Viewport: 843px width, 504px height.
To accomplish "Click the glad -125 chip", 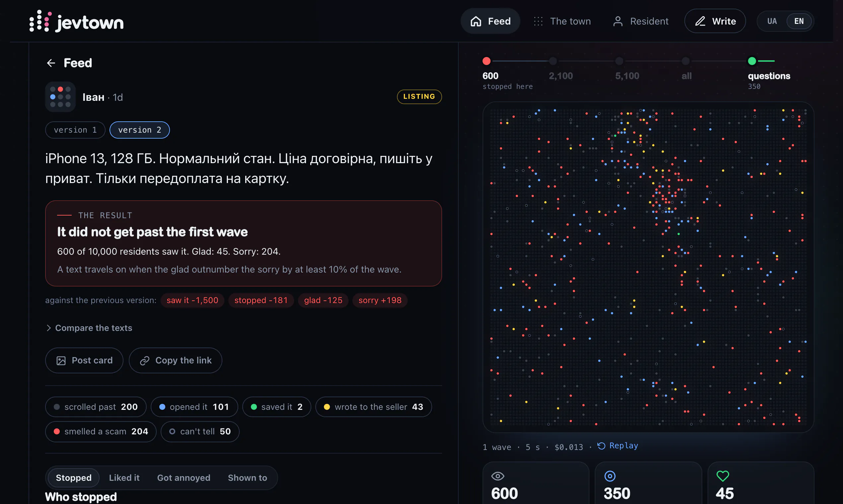I will pyautogui.click(x=323, y=300).
